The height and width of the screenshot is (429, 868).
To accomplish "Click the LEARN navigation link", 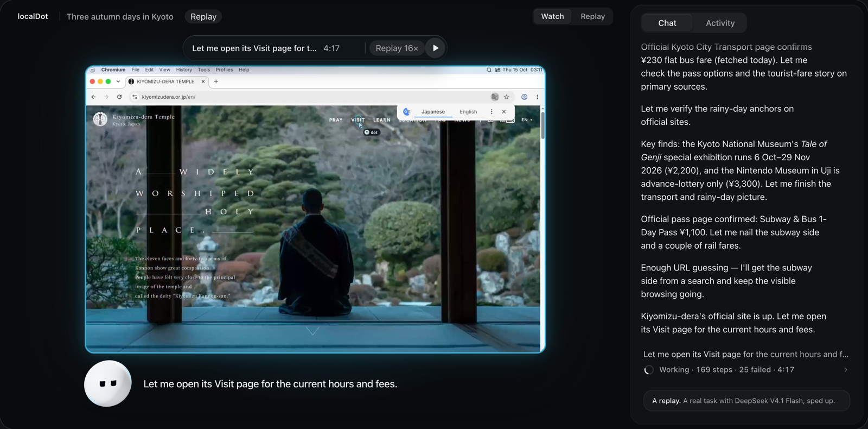I will pyautogui.click(x=382, y=120).
